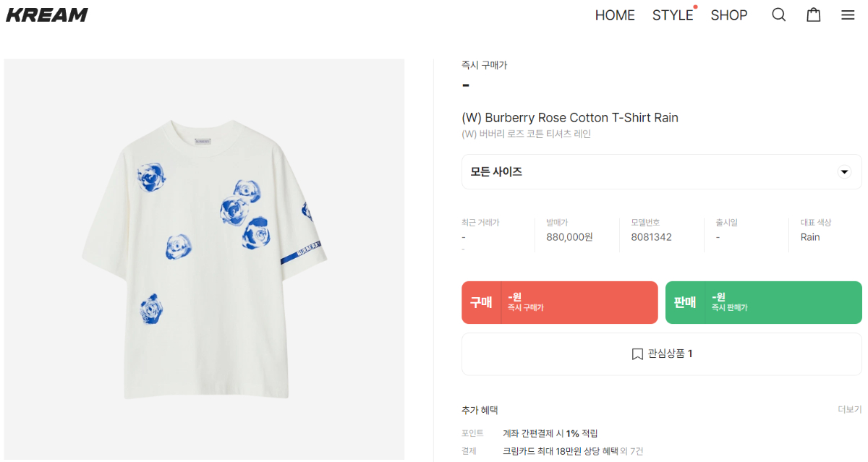Open the 크림카드 benefit link
868x462 pixels.
[x=560, y=451]
